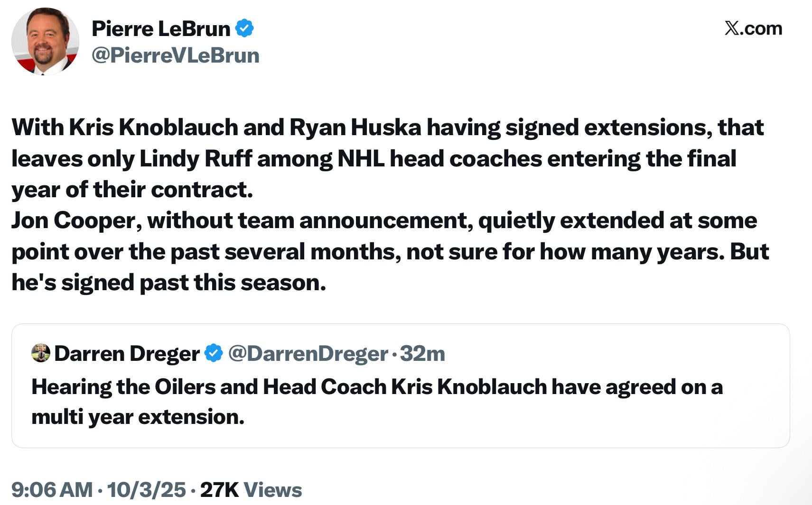Click the X logo in top-right corner
Image resolution: width=812 pixels, height=505 pixels.
coord(731,28)
